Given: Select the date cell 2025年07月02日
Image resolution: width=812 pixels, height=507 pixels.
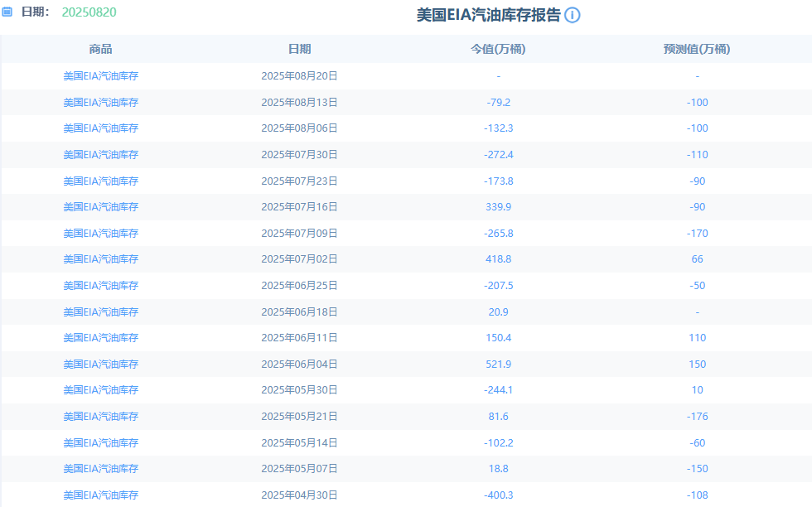Looking at the screenshot, I should 299,259.
